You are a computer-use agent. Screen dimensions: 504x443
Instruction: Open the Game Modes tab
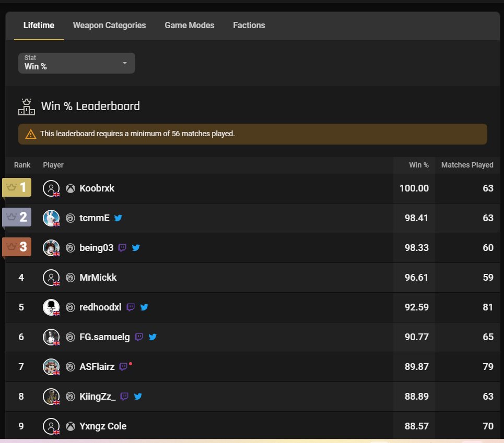point(189,26)
